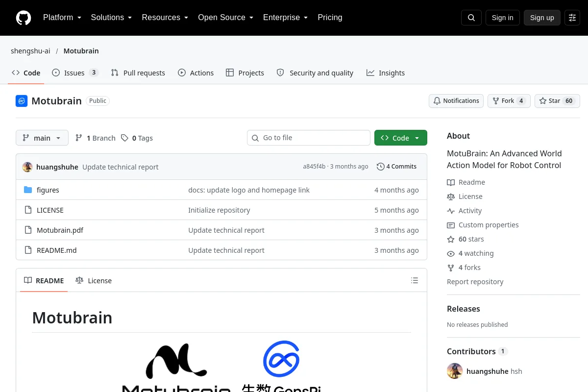Viewport: 588px width, 392px height.
Task: Switch to the Issues tab
Action: [x=75, y=73]
